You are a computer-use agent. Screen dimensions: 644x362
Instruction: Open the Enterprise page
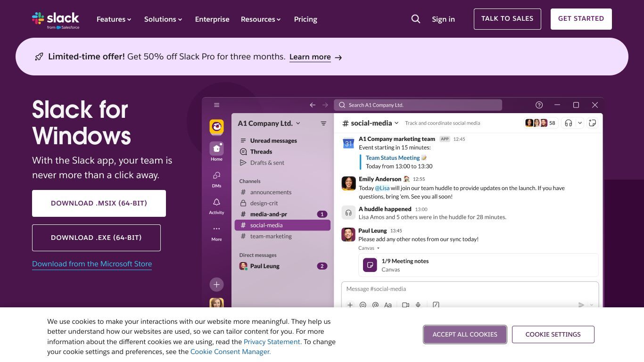coord(212,19)
